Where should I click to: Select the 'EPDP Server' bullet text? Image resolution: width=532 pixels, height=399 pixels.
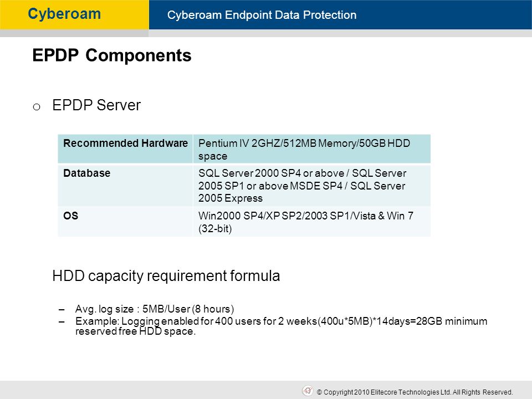click(x=96, y=105)
